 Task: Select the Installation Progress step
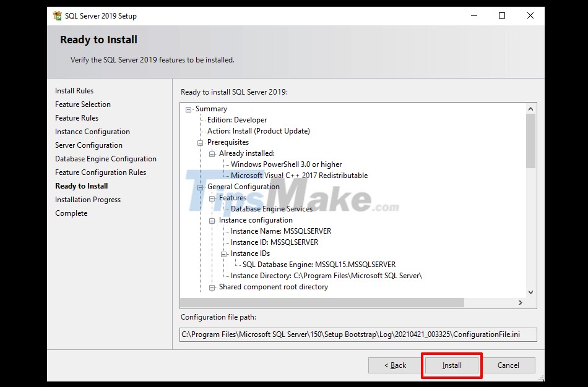[x=88, y=200]
